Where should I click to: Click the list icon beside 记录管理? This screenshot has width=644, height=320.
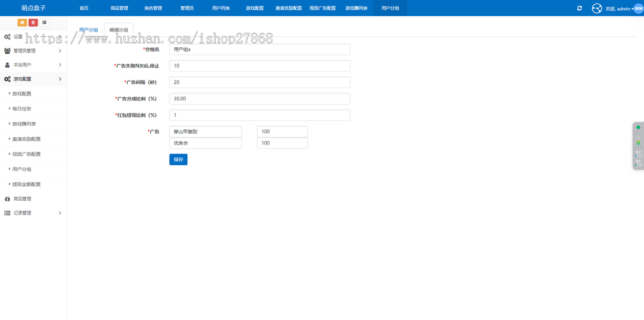(7, 213)
